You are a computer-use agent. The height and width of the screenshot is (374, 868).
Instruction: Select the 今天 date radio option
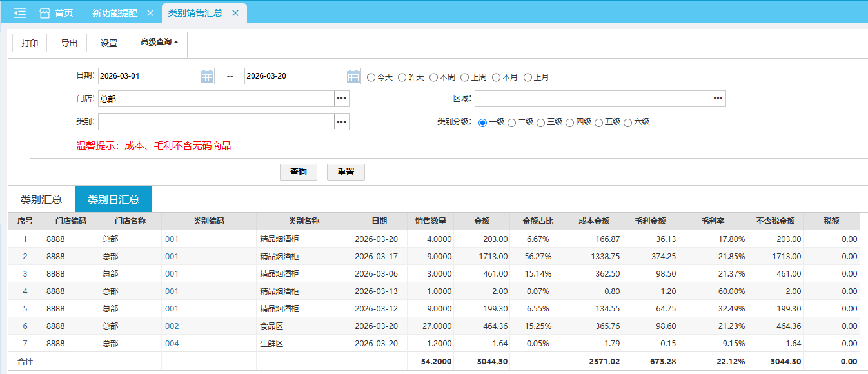tap(371, 77)
